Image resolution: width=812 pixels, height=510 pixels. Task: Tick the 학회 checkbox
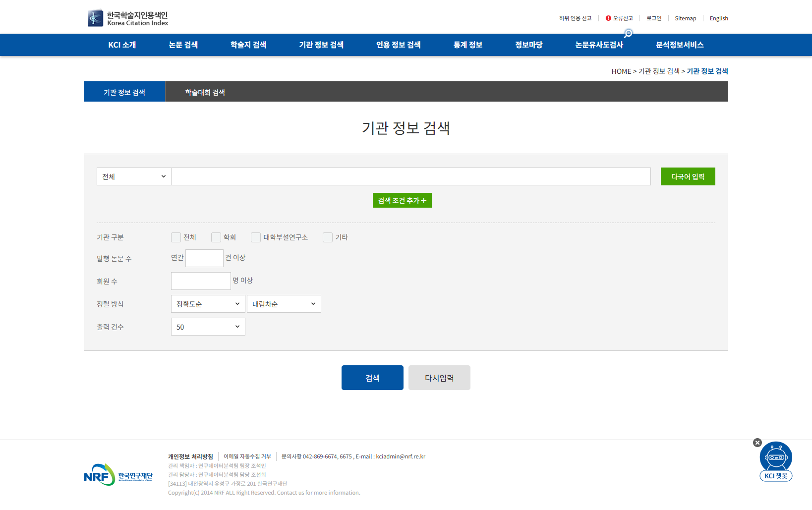pos(216,237)
